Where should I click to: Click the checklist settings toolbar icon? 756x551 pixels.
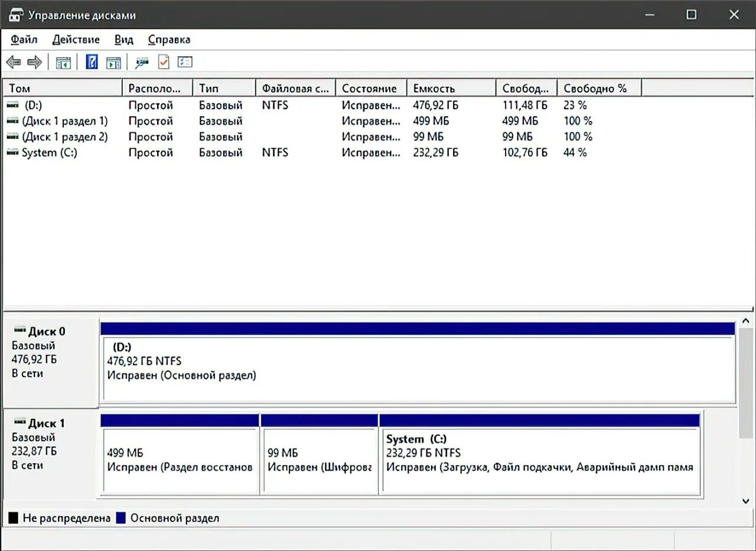tap(185, 62)
